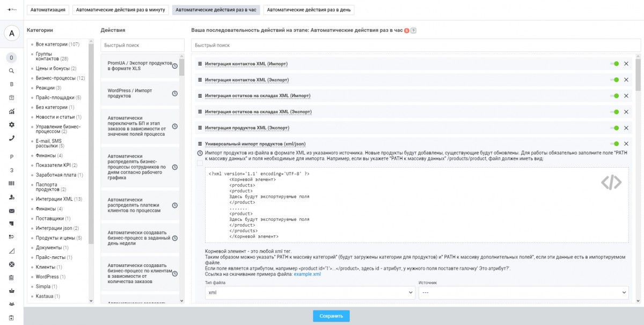This screenshot has height=325, width=644.
Task: Select Прайс-площадки (5) category
Action: pyautogui.click(x=58, y=97)
